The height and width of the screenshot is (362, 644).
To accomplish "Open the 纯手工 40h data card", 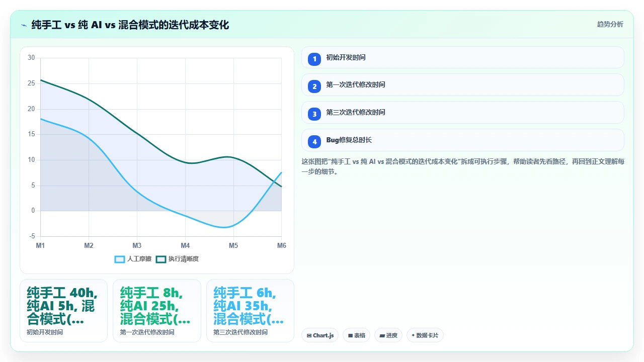I will coord(63,311).
